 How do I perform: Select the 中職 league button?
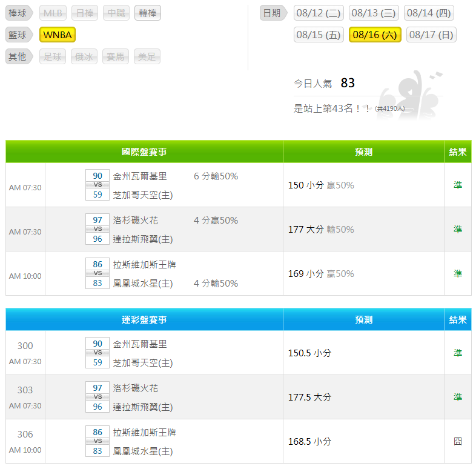[x=116, y=13]
